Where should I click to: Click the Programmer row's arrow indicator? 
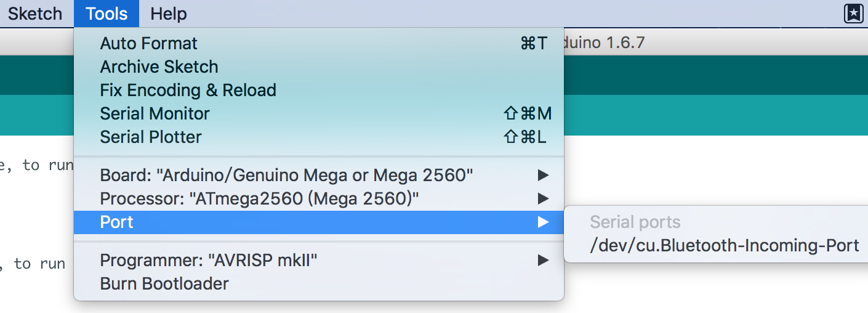[542, 261]
